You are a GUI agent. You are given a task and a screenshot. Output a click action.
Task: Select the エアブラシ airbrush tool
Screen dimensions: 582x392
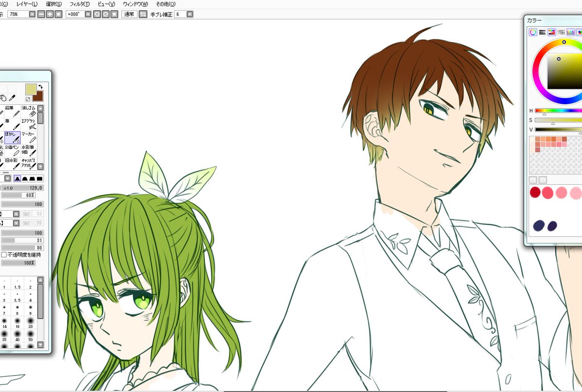[29, 124]
